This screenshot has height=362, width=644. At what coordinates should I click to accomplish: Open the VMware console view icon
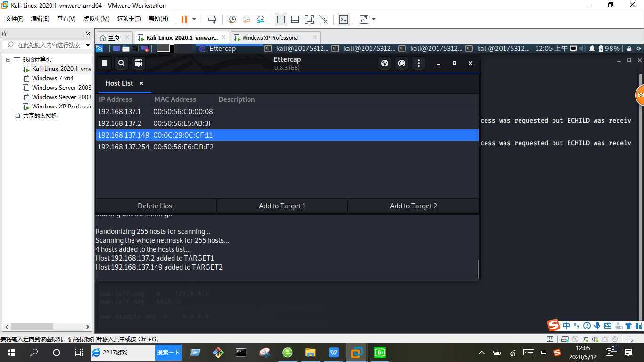[344, 19]
